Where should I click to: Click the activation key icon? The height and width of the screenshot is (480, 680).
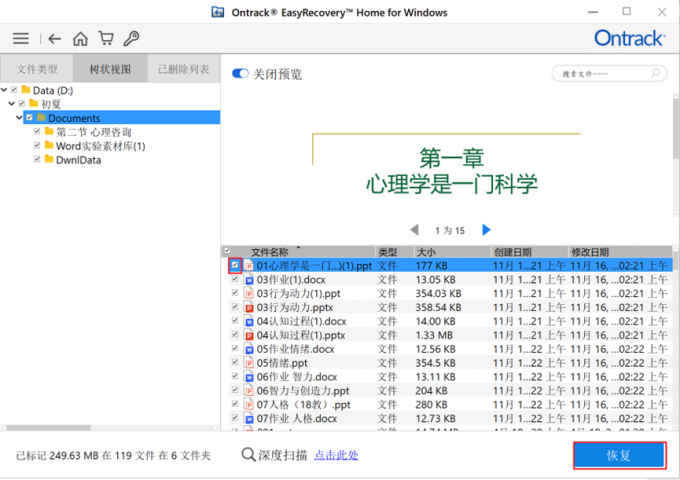coord(130,39)
